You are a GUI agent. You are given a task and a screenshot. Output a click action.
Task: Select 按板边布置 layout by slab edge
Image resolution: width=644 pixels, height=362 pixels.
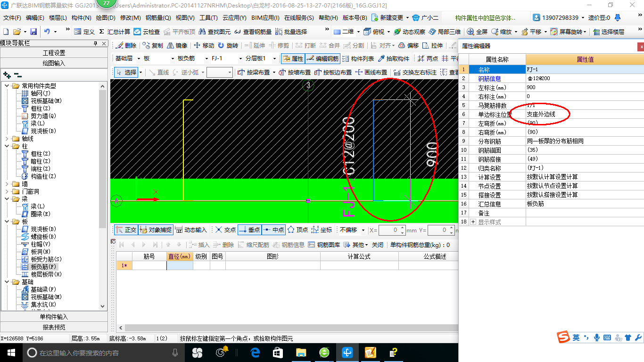[x=333, y=72]
